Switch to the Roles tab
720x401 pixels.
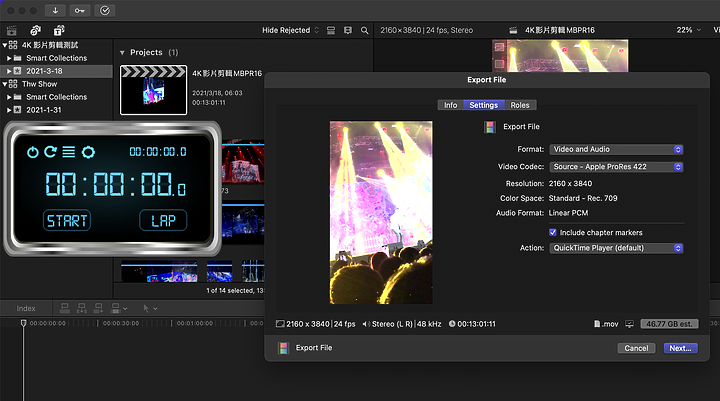pos(520,105)
